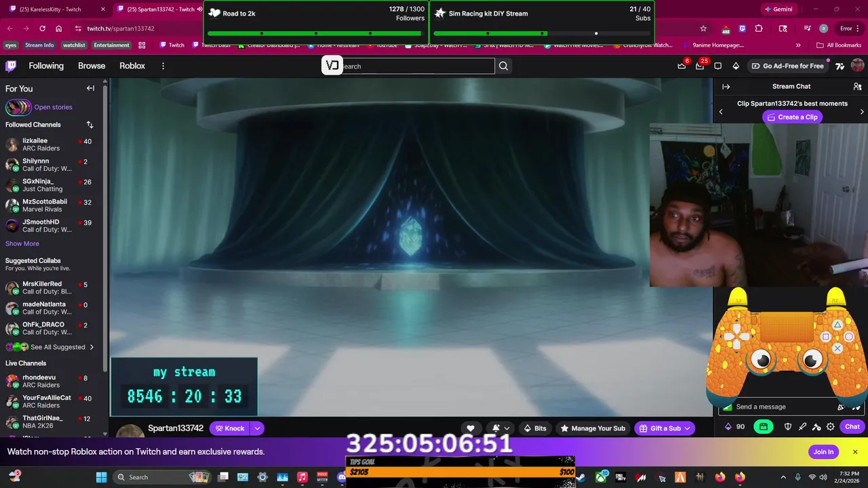The image size is (868, 488).
Task: Click the Knock button
Action: pos(230,428)
